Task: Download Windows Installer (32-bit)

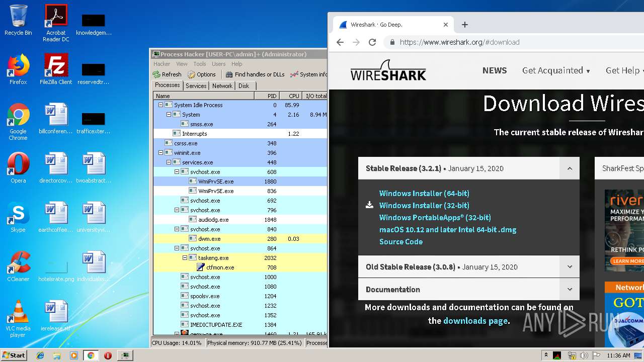Action: click(424, 205)
